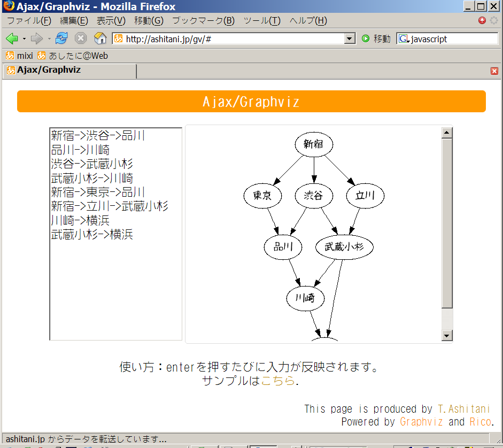Open the mixi bookmark
This screenshot has height=448, width=503.
tap(19, 56)
